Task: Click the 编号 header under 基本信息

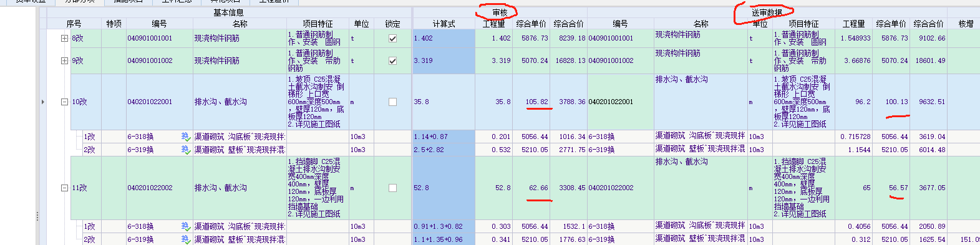Action: tap(159, 24)
